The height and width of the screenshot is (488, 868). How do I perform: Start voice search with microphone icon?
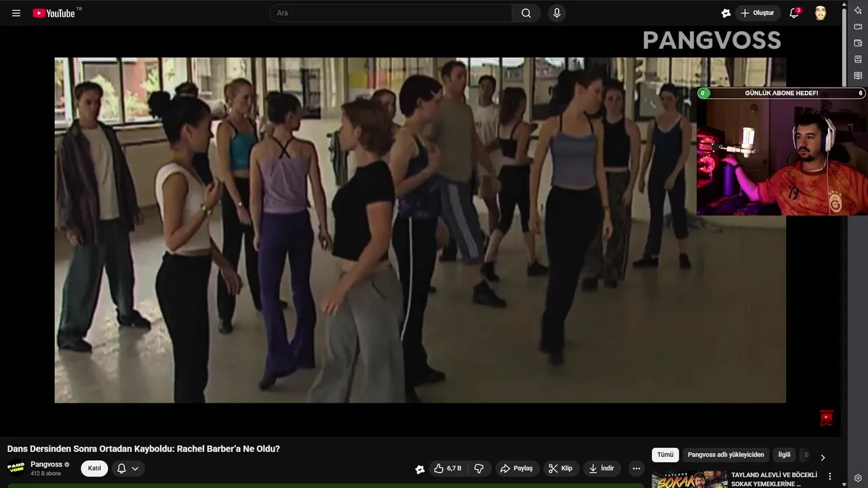[x=557, y=13]
